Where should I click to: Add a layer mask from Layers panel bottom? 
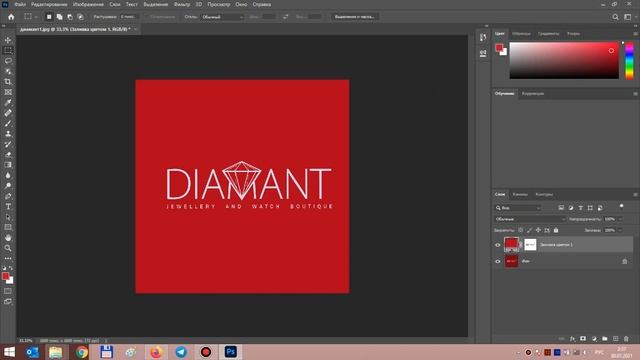(583, 339)
